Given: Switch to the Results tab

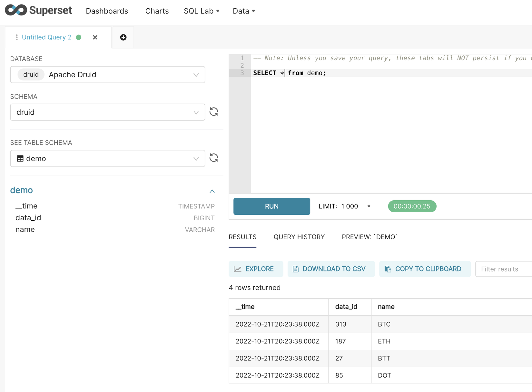Looking at the screenshot, I should 243,237.
